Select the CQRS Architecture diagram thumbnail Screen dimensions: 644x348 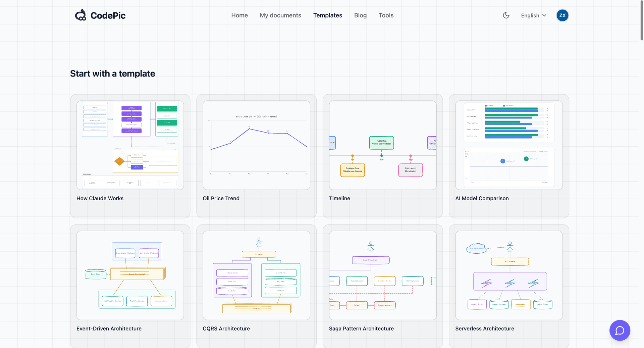[x=256, y=275]
